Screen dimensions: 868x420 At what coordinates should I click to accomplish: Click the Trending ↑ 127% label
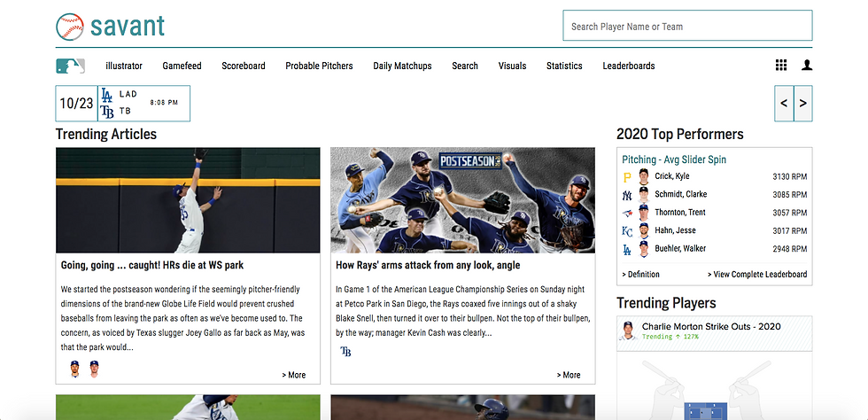pyautogui.click(x=670, y=337)
